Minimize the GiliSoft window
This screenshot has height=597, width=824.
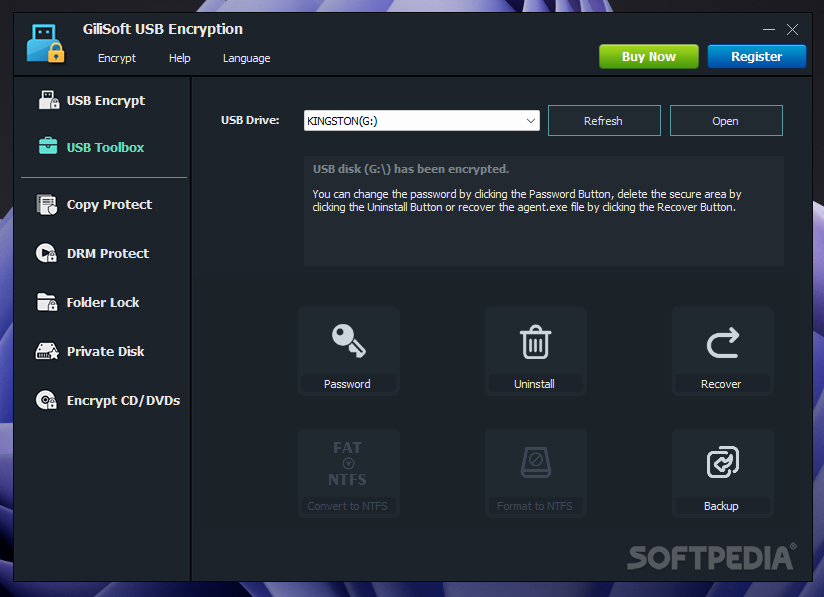tap(769, 29)
